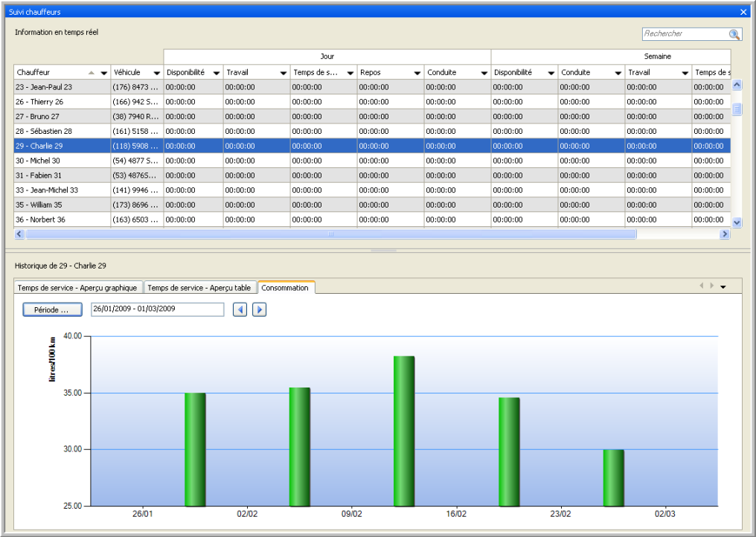Screen dimensions: 756x537
Task: Open the Jour Conduite column filter
Action: click(x=484, y=73)
